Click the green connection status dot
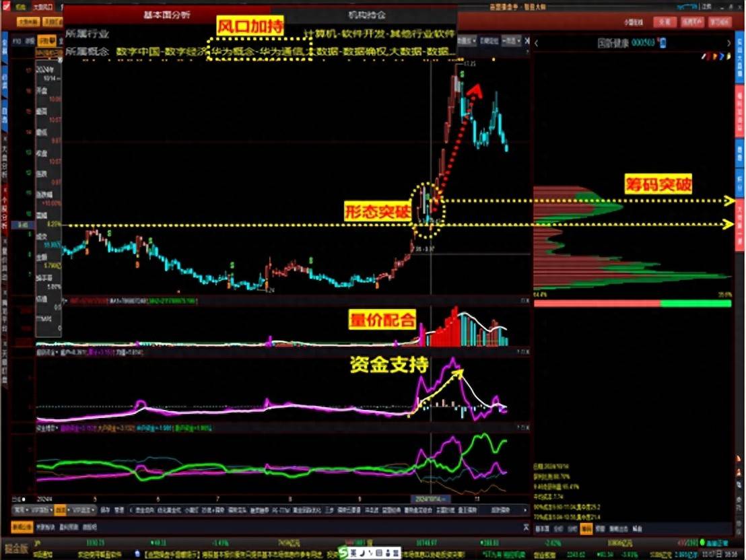Viewport: 746px width, 560px height. [x=702, y=542]
